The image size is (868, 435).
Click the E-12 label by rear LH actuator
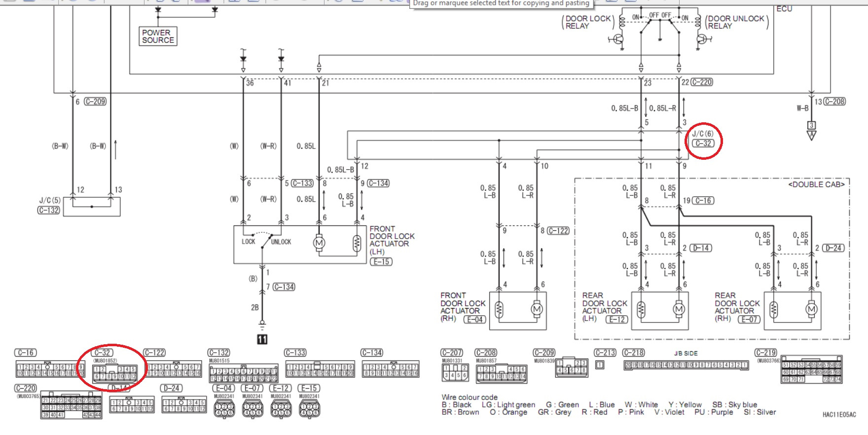pyautogui.click(x=617, y=319)
